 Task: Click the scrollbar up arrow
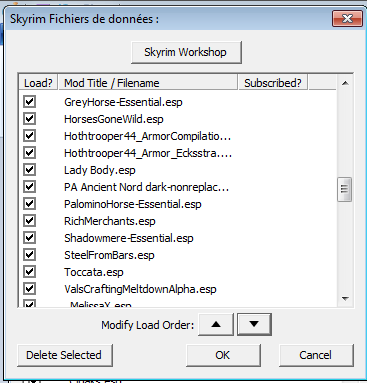[x=345, y=83]
